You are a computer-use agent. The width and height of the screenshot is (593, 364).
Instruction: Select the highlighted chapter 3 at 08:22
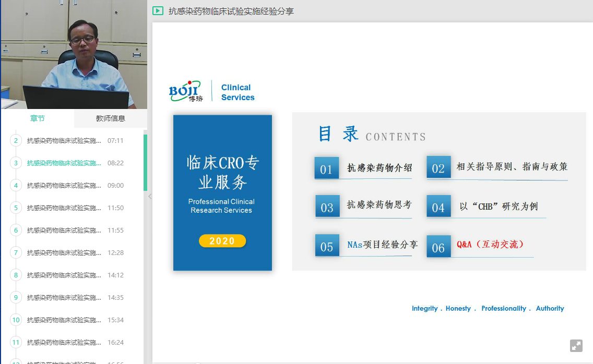point(64,163)
